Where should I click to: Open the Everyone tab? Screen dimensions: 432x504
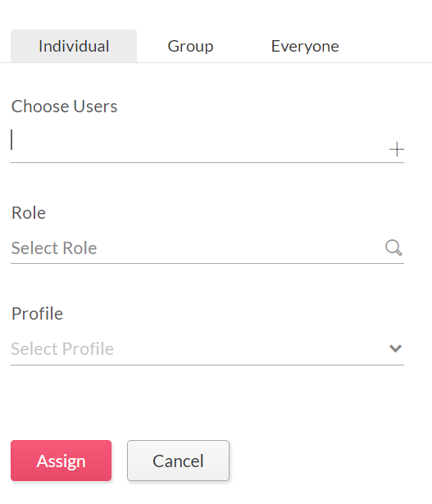[x=305, y=46]
